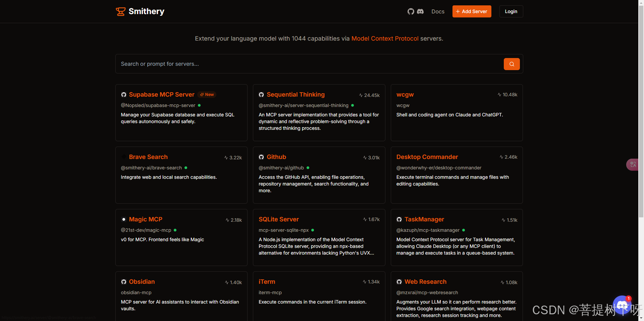This screenshot has height=321, width=644.
Task: Open the chat bubble widget
Action: 622,305
